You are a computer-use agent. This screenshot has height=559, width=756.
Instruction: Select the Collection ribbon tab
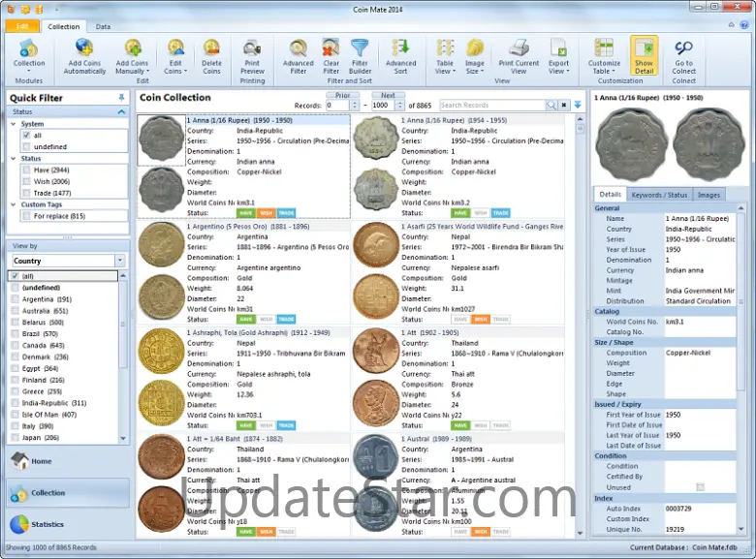click(x=64, y=26)
